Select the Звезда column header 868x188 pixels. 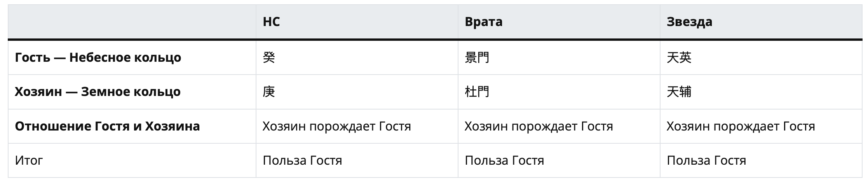[x=690, y=22]
